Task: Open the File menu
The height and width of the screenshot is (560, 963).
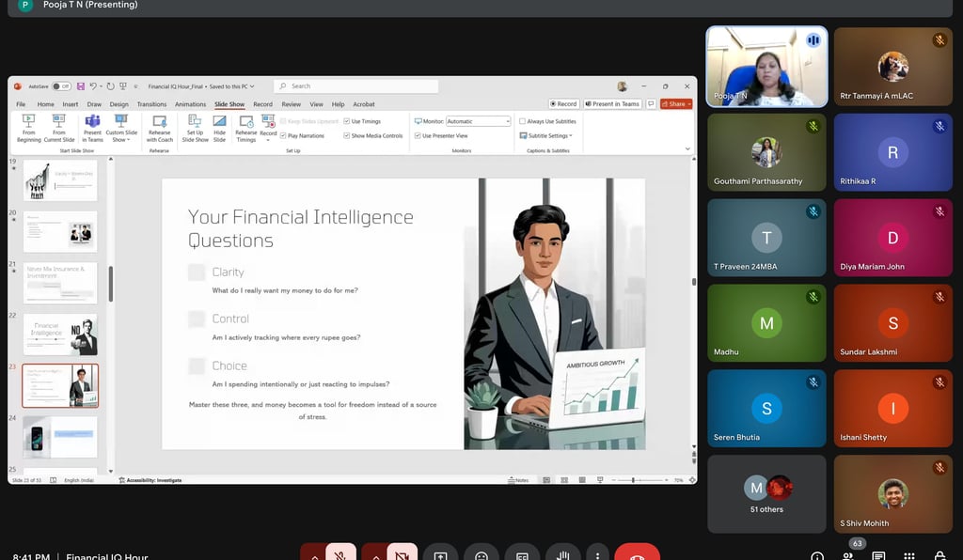Action: 21,104
